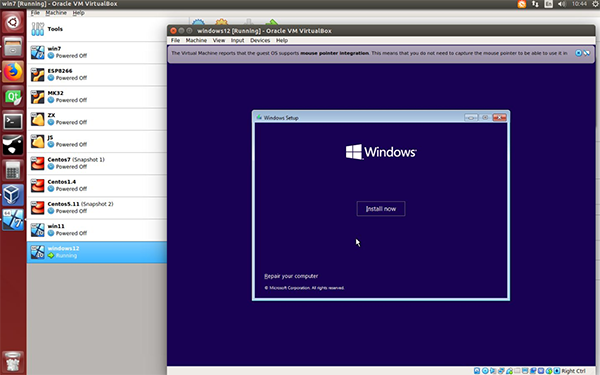Open Input menu of windows12 VM window
The image size is (600, 375).
click(x=237, y=40)
